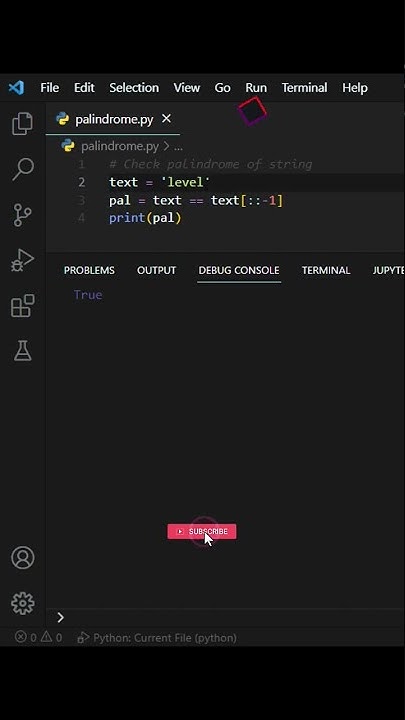
Task: Open the View menu
Action: click(186, 88)
